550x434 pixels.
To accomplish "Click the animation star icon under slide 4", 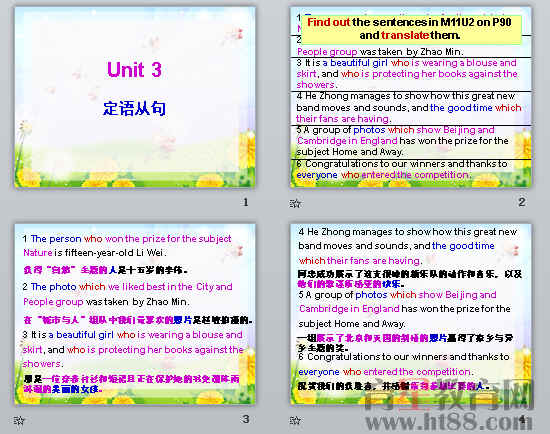I will pos(295,420).
